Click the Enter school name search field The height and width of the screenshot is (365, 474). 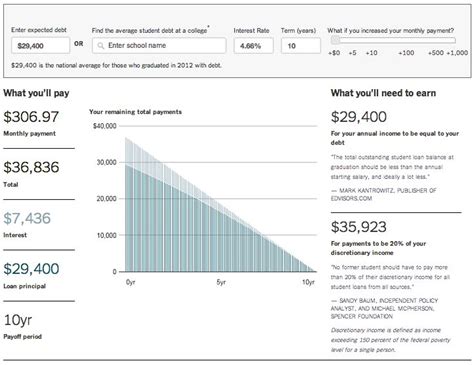point(159,46)
